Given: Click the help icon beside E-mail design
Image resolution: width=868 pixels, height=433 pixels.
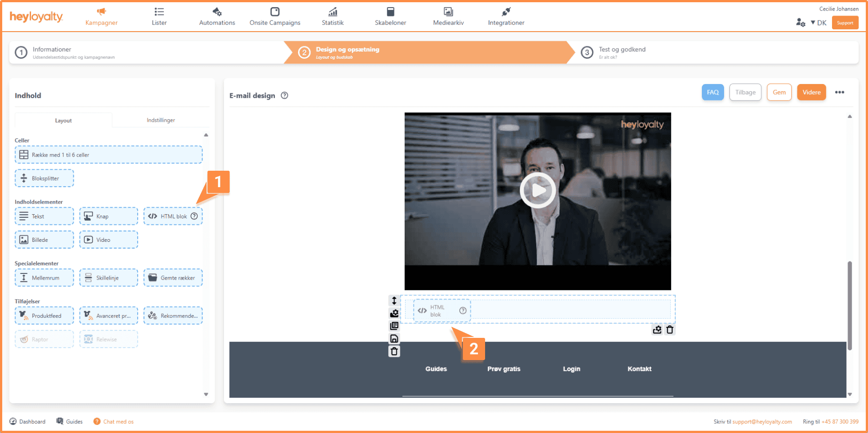Looking at the screenshot, I should [x=285, y=96].
